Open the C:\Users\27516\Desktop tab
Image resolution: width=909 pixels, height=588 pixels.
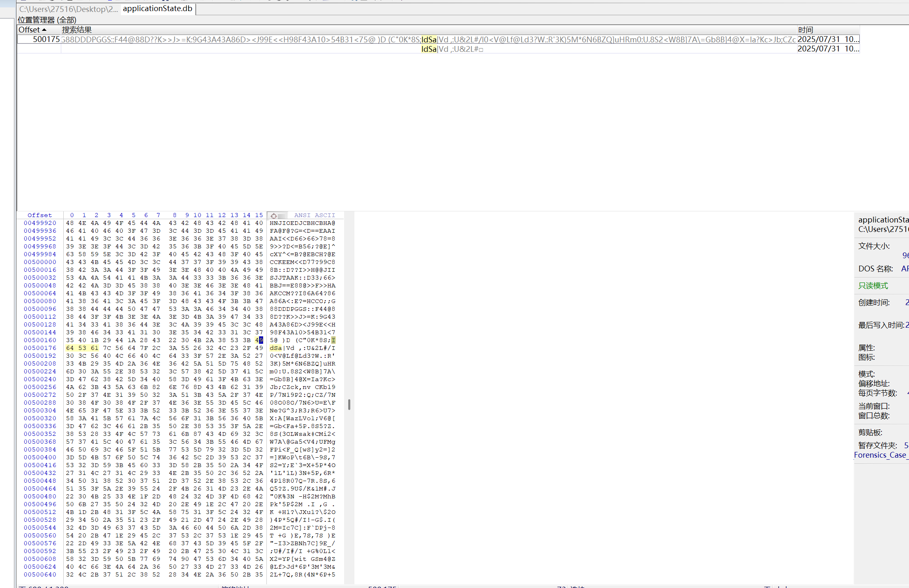pos(68,9)
